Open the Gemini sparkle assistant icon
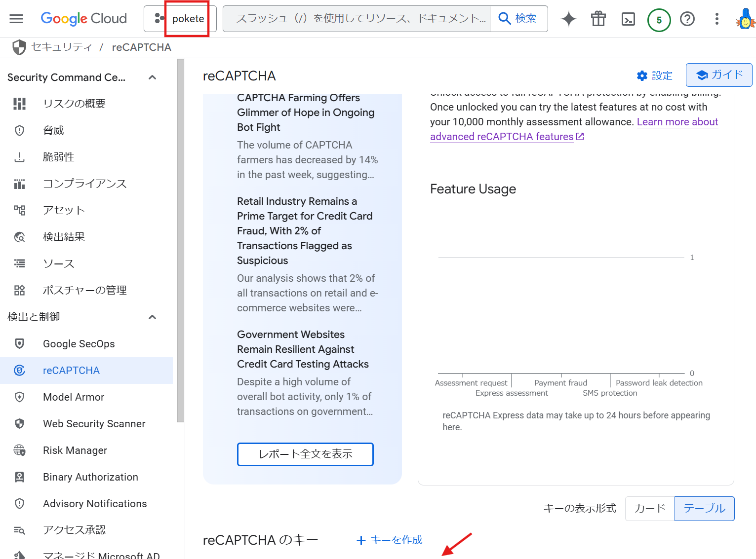The width and height of the screenshot is (756, 559). pos(569,19)
